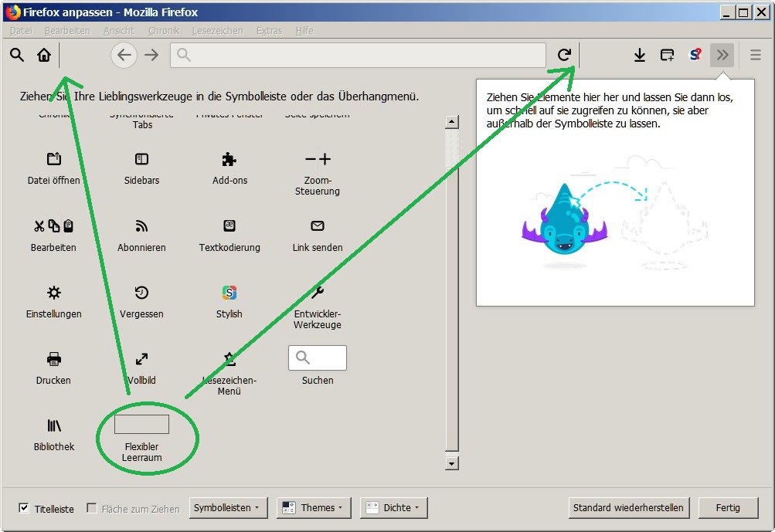The width and height of the screenshot is (775, 532).
Task: Select the Abonnieren feed icon
Action: pyautogui.click(x=142, y=226)
